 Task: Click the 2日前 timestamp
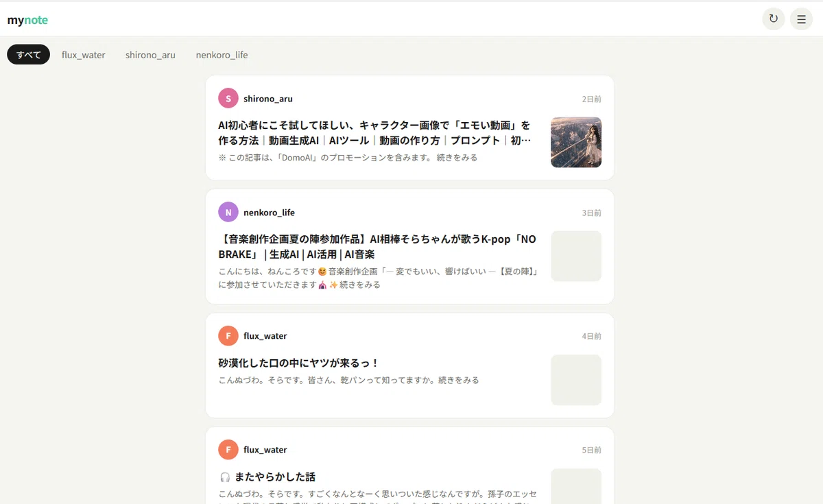click(x=592, y=99)
